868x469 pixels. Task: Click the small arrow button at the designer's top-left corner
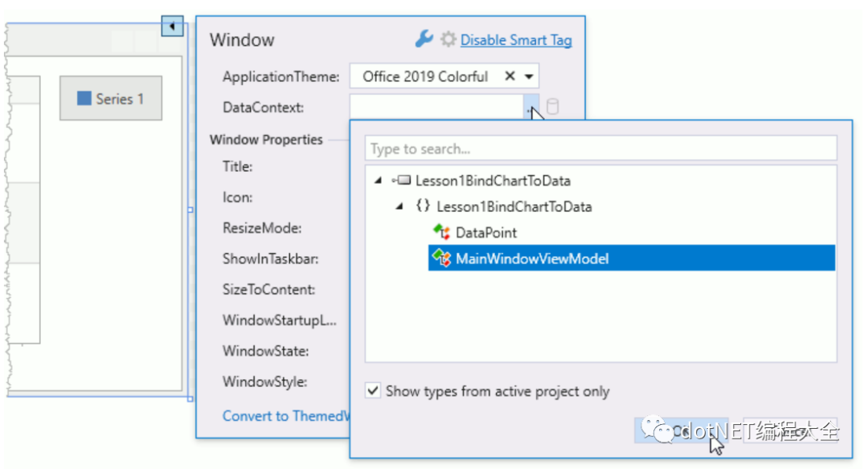coord(172,26)
